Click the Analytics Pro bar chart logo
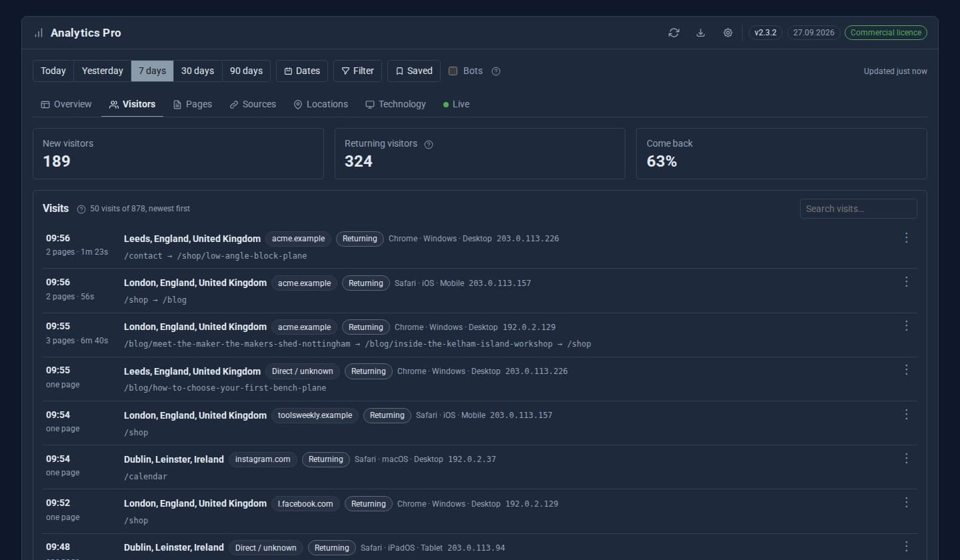This screenshot has width=960, height=560. click(39, 33)
